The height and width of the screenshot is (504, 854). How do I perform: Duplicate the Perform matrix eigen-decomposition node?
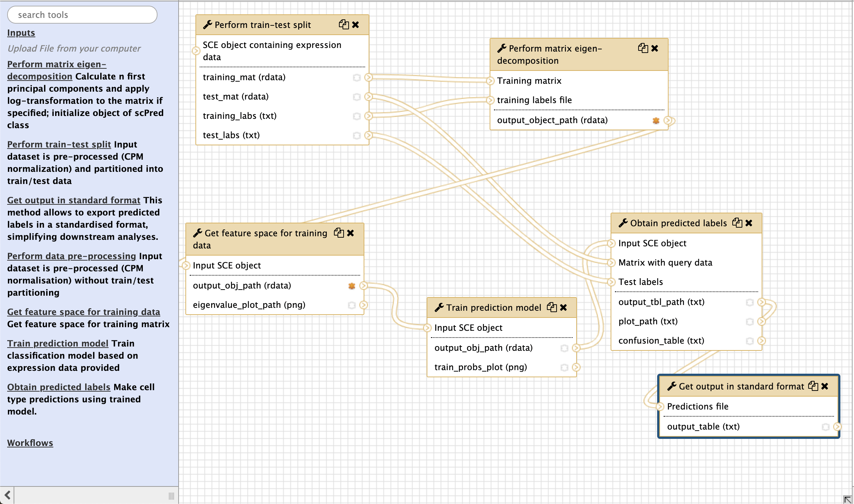643,48
